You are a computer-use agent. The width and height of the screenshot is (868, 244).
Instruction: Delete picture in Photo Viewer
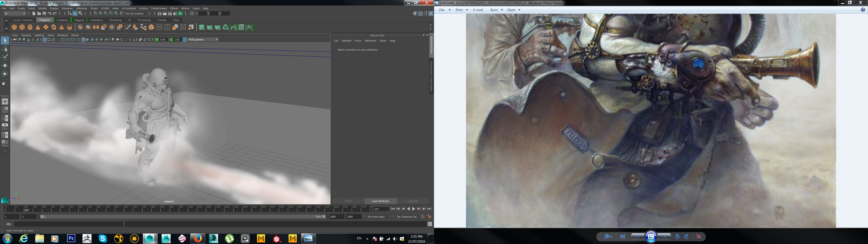pos(699,237)
